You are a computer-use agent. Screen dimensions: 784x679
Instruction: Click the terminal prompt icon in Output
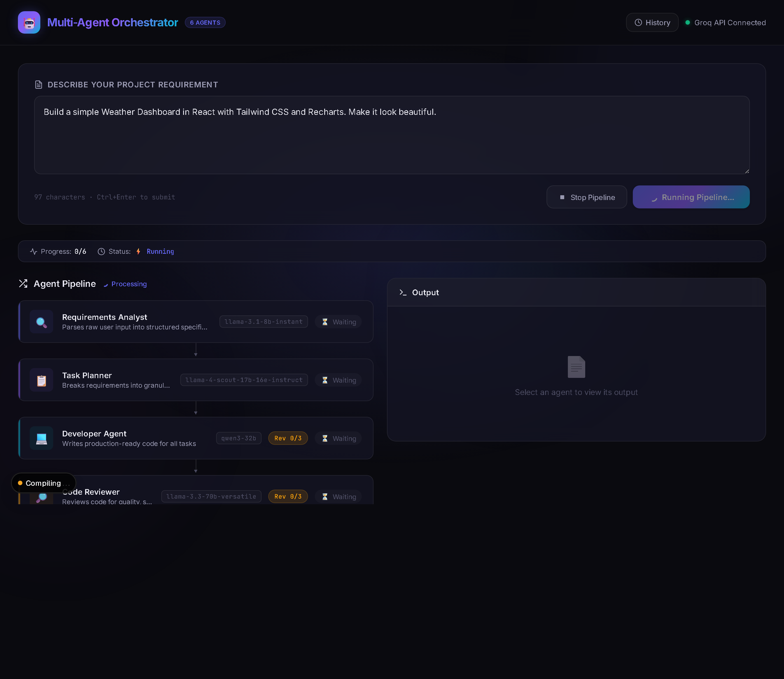coord(403,292)
